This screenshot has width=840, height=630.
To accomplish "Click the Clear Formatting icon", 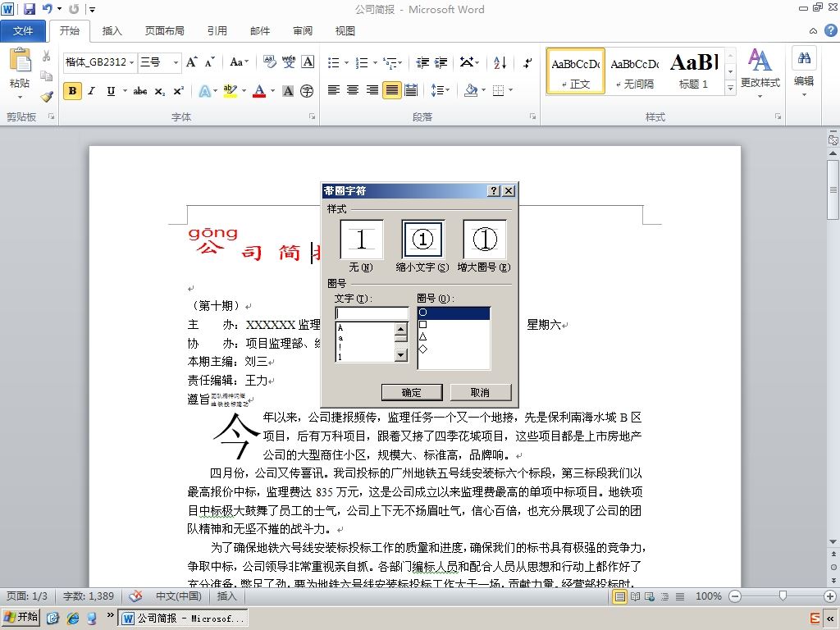I will pos(269,62).
